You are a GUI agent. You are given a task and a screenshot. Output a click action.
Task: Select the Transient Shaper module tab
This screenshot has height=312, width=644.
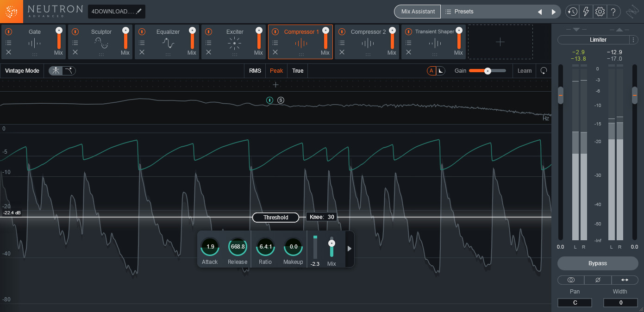[433, 42]
